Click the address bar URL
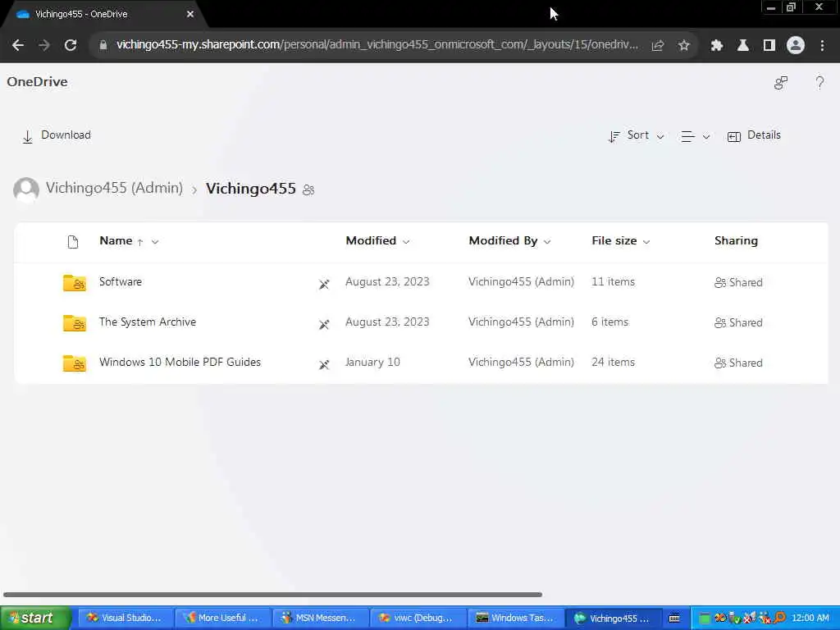Image resolution: width=840 pixels, height=630 pixels. tap(377, 45)
